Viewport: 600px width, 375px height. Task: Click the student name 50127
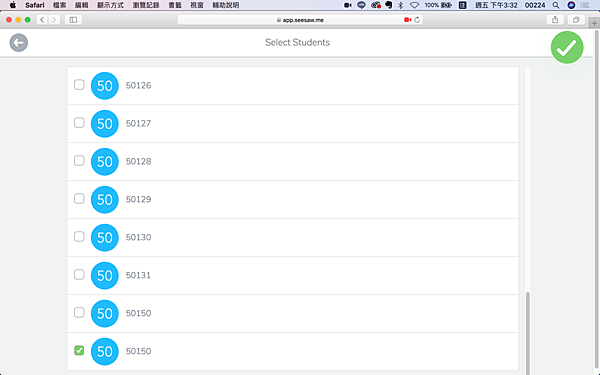pos(139,123)
